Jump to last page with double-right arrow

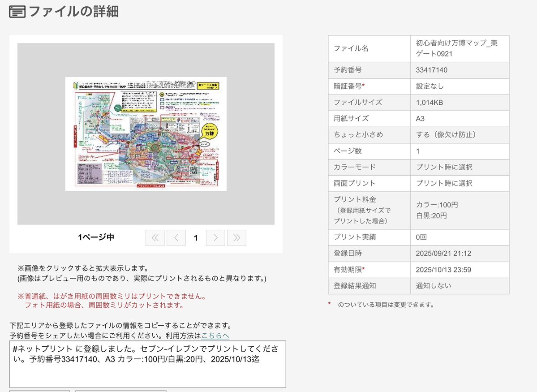(x=236, y=237)
